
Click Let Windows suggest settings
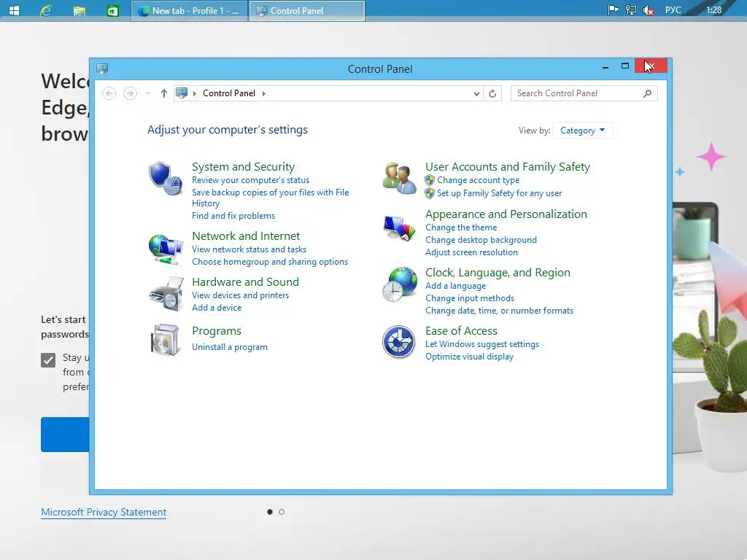click(x=482, y=344)
